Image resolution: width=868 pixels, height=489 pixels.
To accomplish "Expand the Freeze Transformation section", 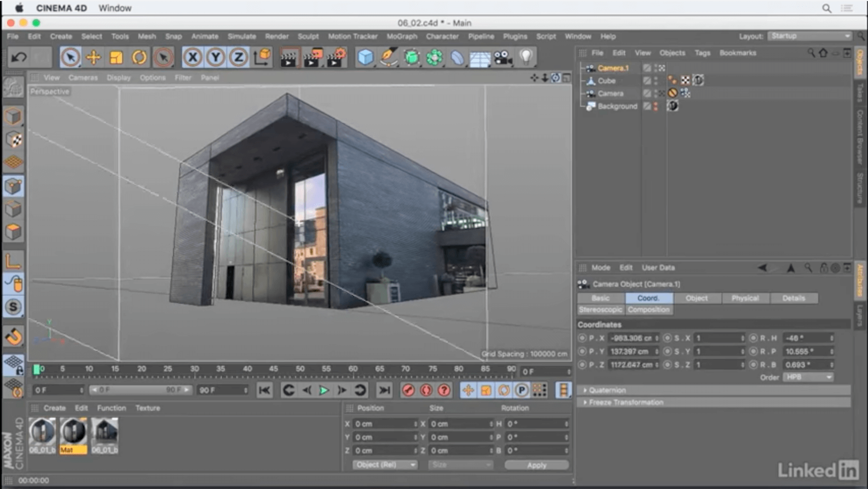I will pyautogui.click(x=625, y=402).
